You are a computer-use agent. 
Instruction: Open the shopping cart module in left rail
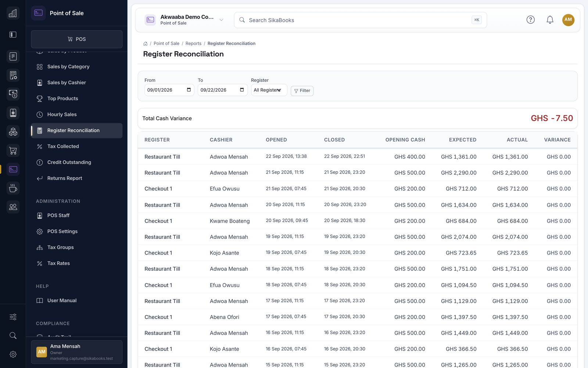coord(13,151)
